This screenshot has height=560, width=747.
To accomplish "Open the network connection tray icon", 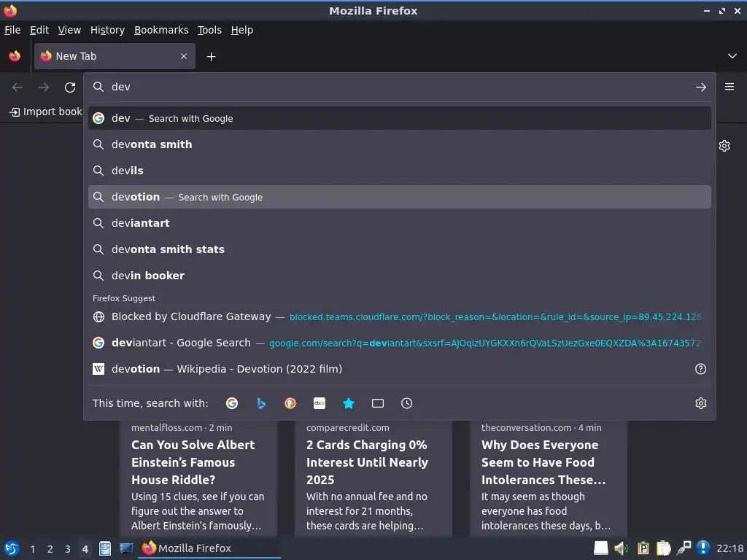I will coord(684,548).
